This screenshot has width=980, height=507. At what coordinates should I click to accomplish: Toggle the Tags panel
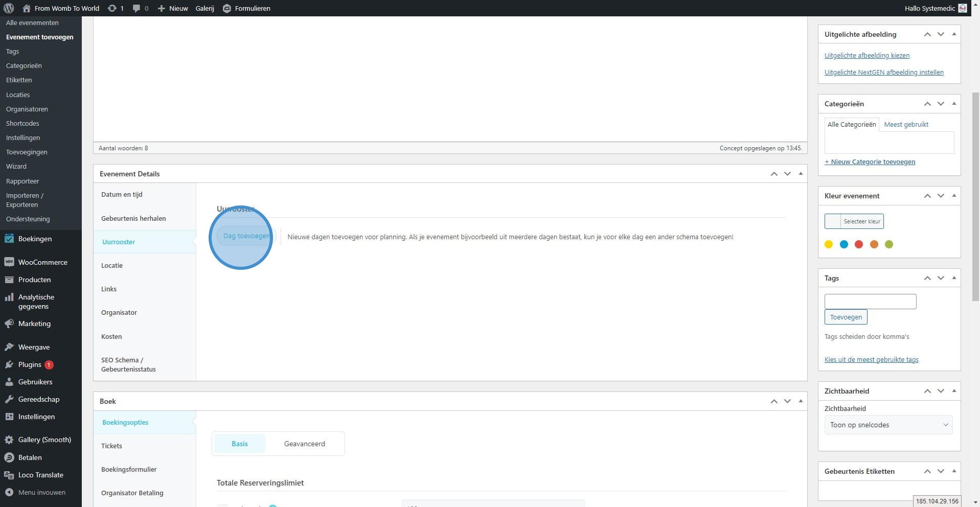point(954,278)
